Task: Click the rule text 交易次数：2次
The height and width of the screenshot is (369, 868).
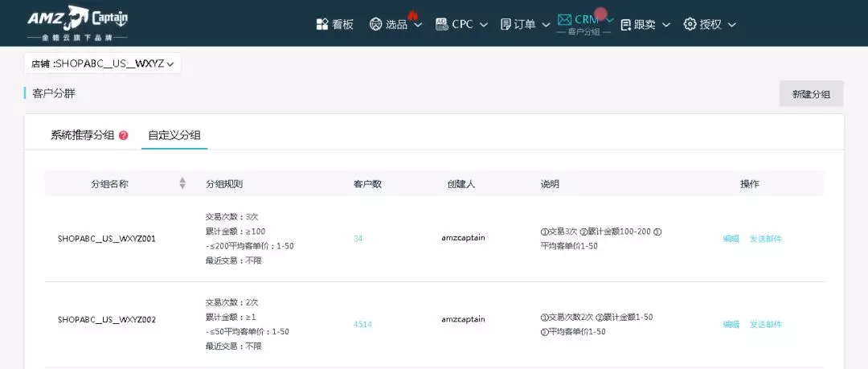Action: click(x=232, y=302)
